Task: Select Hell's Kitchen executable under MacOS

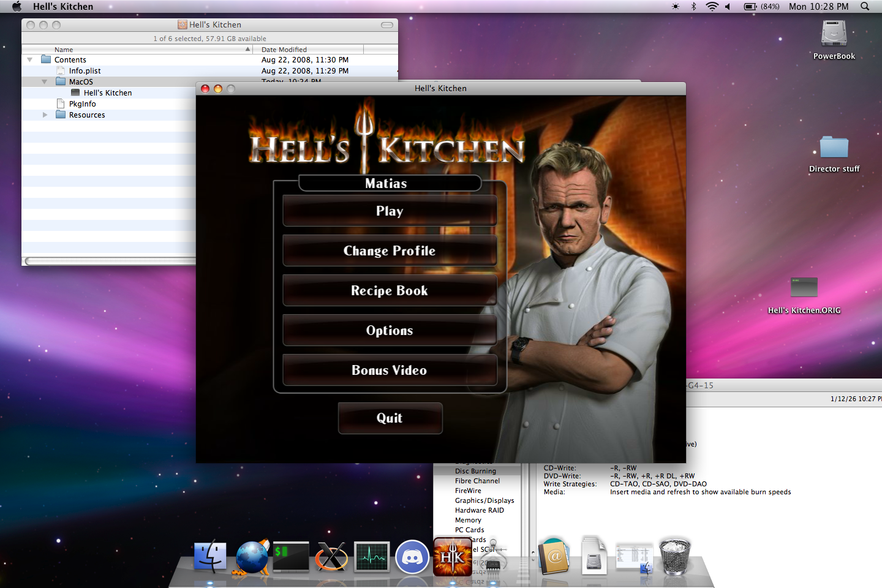Action: [x=109, y=93]
